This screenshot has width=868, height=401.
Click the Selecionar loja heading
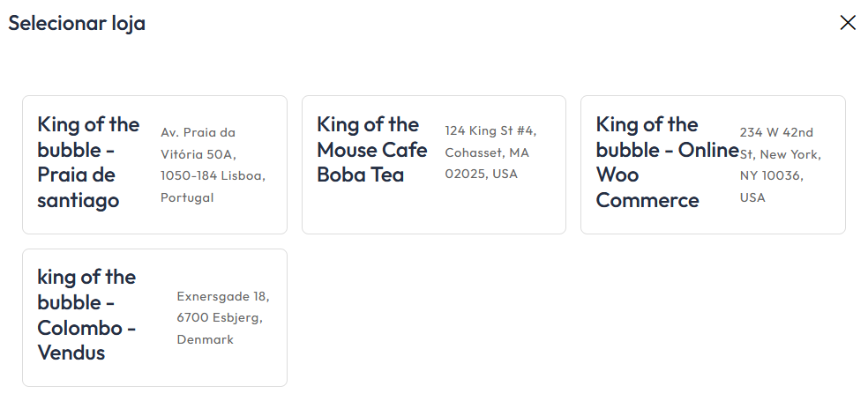click(x=77, y=24)
